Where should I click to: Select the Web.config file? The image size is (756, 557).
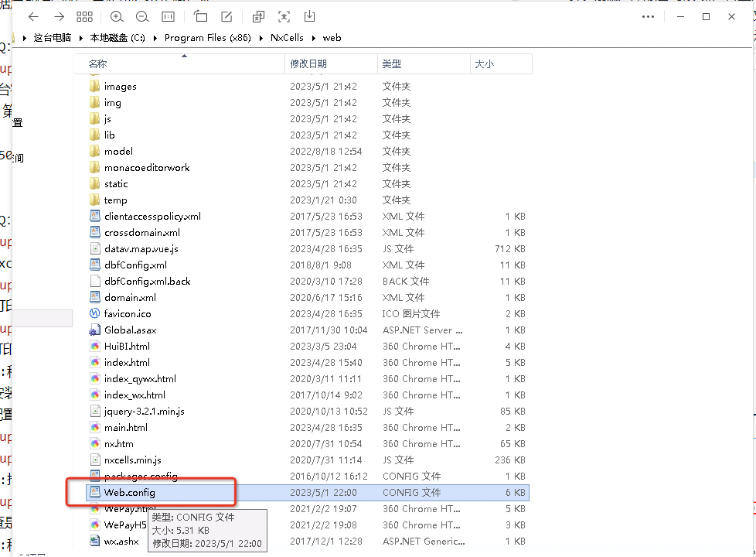click(x=130, y=492)
